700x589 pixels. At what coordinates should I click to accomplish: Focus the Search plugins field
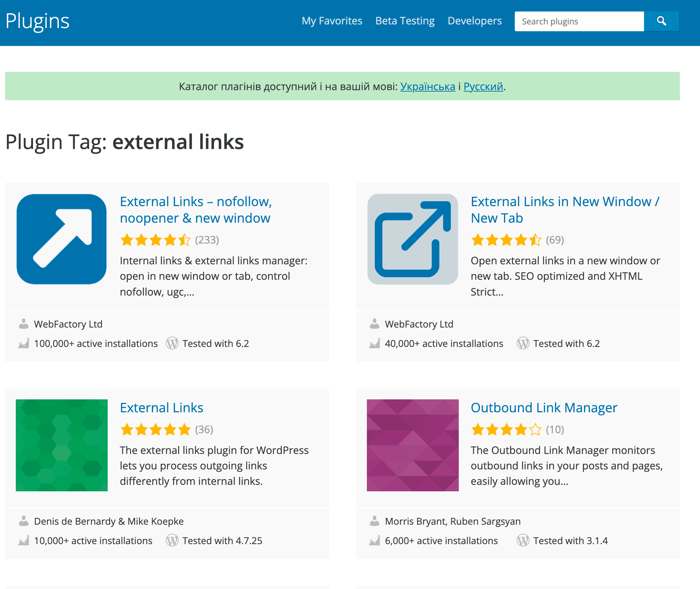pyautogui.click(x=579, y=21)
